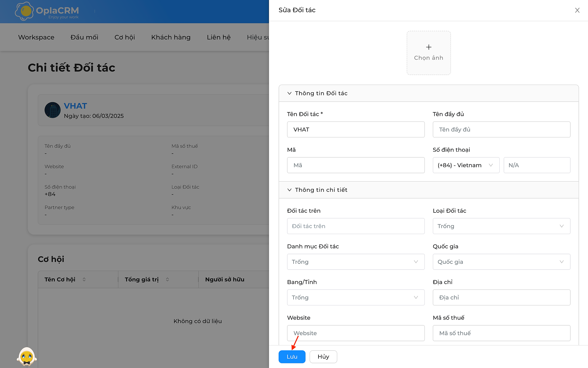
Task: Open the Quốc gia dropdown
Action: [x=501, y=262]
